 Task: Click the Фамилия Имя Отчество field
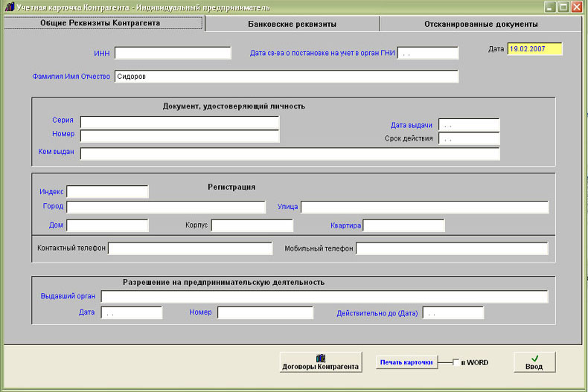tap(287, 77)
